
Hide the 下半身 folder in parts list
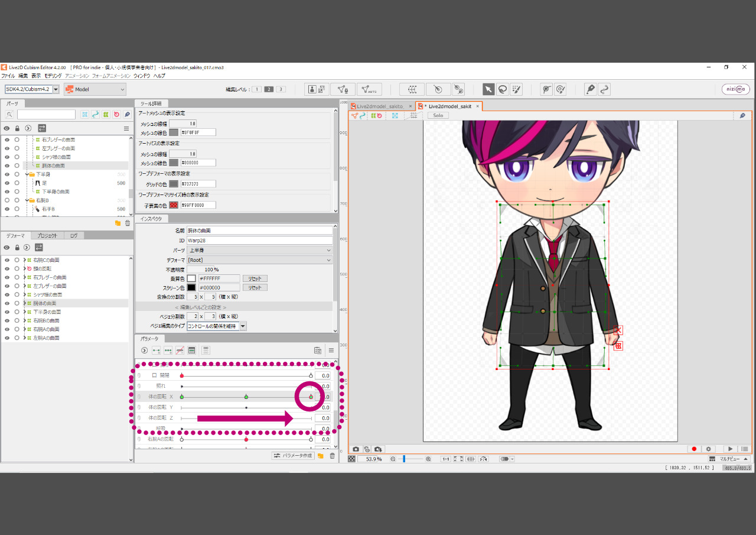click(x=7, y=174)
